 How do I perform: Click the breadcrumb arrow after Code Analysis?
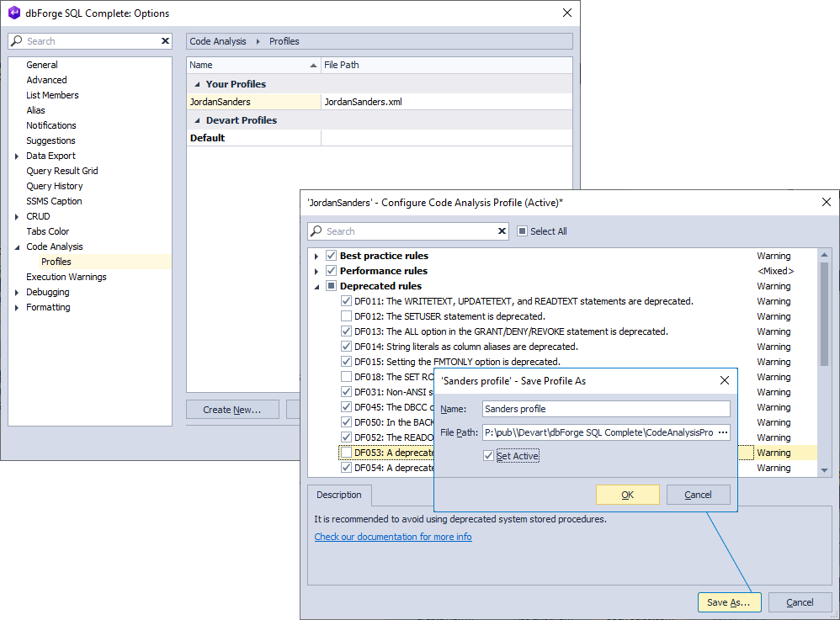click(258, 41)
